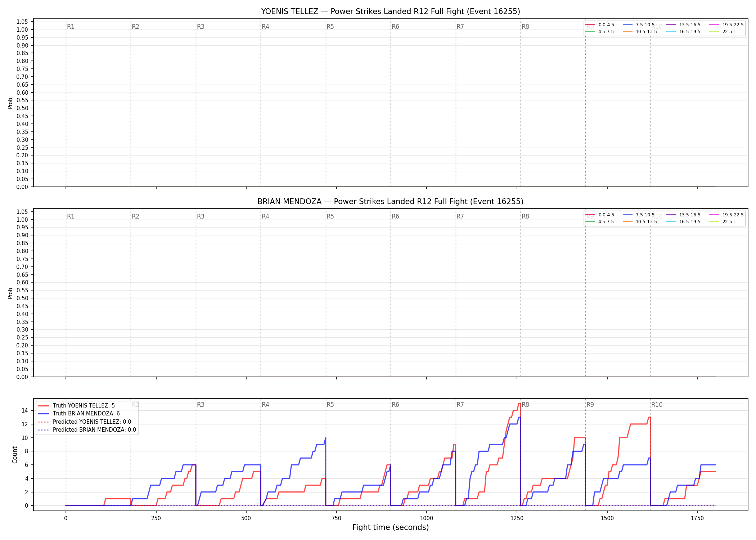Image resolution: width=756 pixels, height=540 pixels.
Task: Click '19.5-22.5' legend entry in Tellez chart
Action: click(x=726, y=25)
